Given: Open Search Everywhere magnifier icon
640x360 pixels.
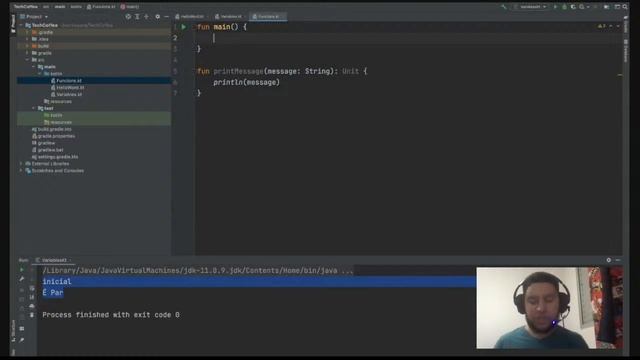Looking at the screenshot, I should [625, 7].
